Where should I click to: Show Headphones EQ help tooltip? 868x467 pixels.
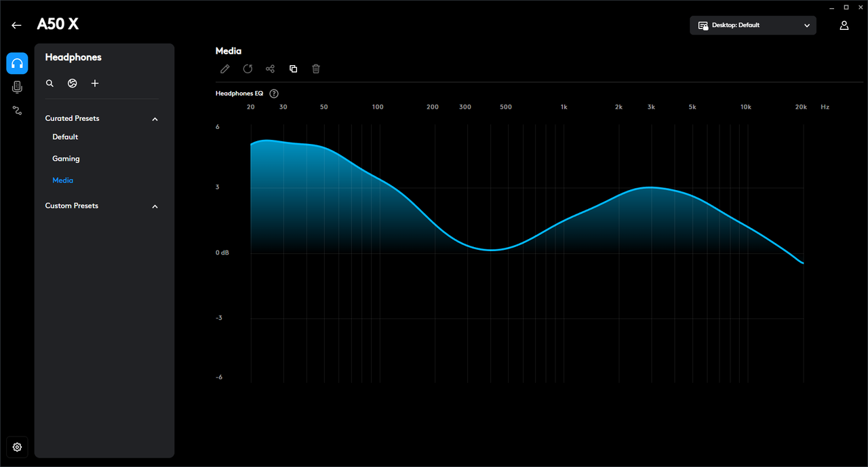point(274,94)
